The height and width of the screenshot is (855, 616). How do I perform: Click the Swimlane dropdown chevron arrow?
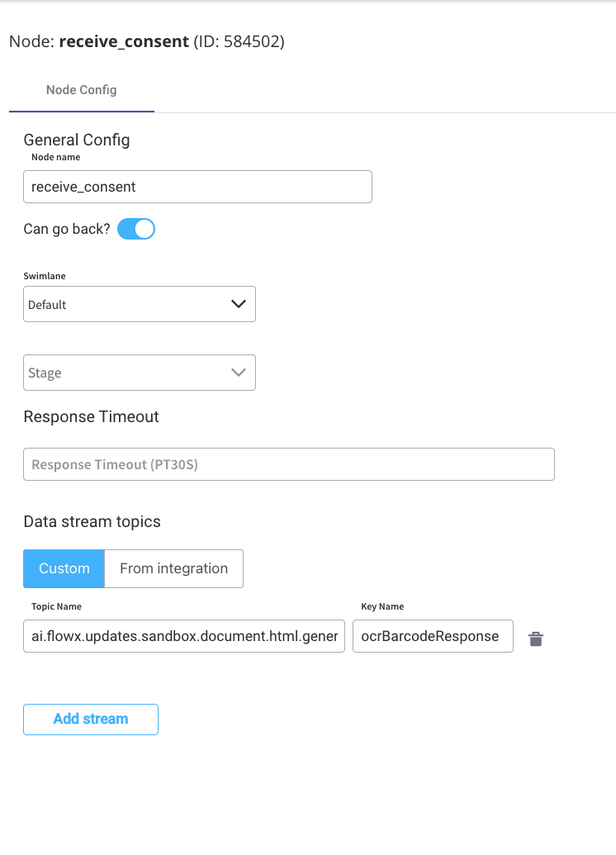(238, 304)
